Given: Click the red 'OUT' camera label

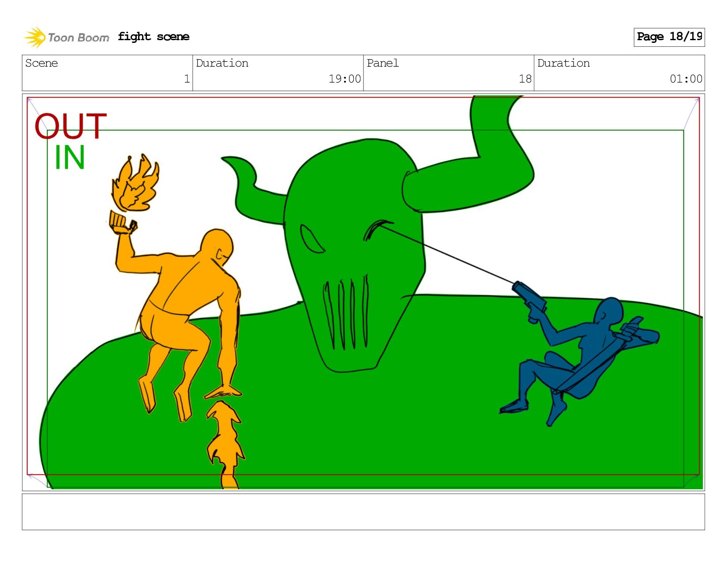Looking at the screenshot, I should click(71, 126).
